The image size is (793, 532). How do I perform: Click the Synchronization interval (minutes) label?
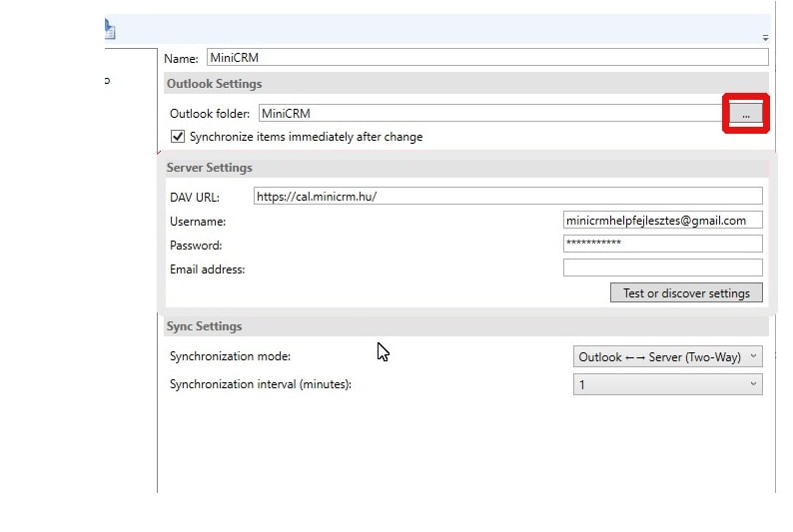[261, 384]
